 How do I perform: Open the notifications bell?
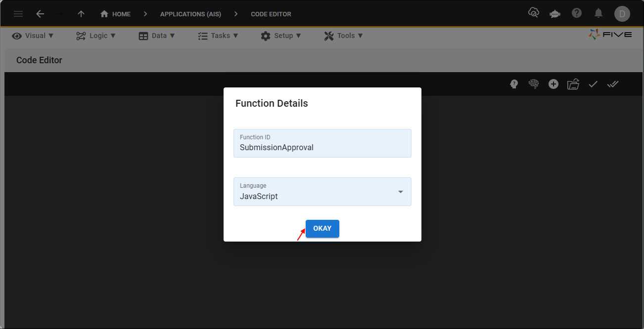tap(598, 13)
